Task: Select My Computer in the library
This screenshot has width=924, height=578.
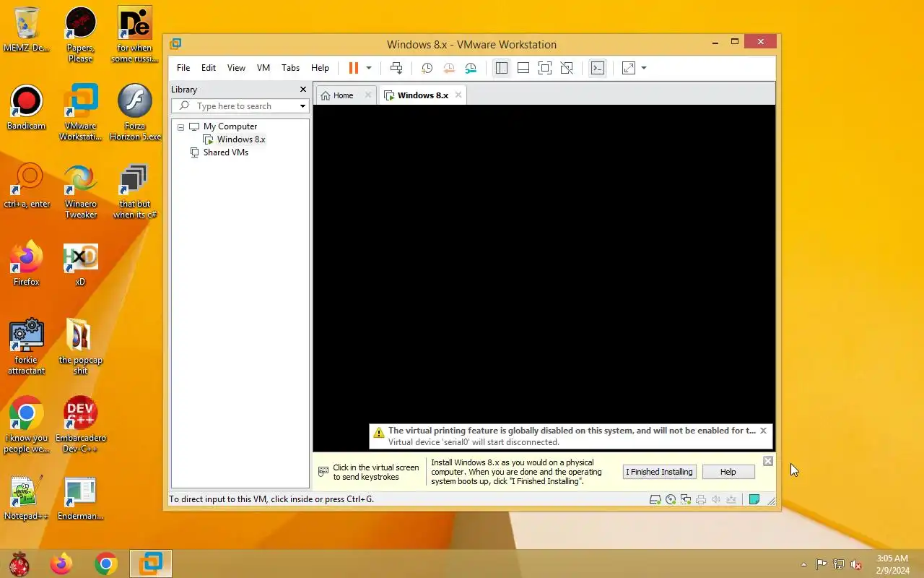Action: pos(230,126)
